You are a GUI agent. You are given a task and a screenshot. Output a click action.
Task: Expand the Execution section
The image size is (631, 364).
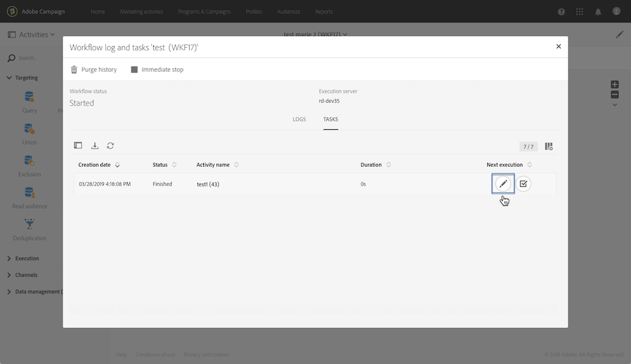9,258
